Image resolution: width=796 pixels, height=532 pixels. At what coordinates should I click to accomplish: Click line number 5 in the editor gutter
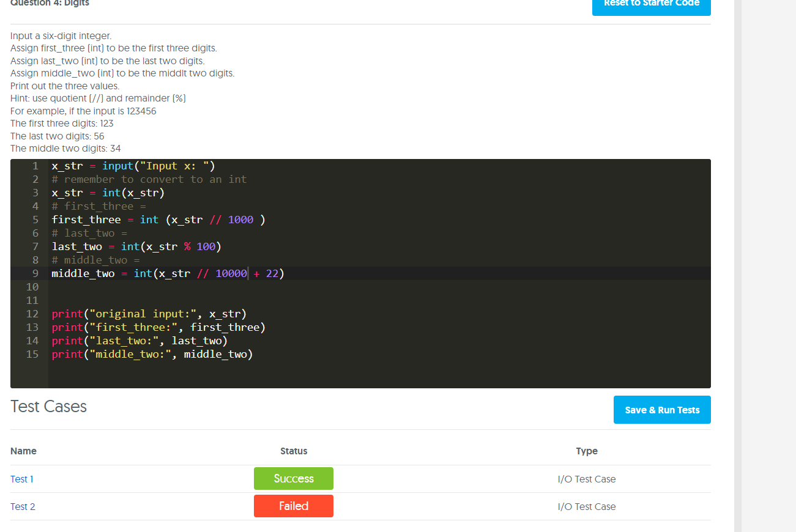tap(35, 220)
